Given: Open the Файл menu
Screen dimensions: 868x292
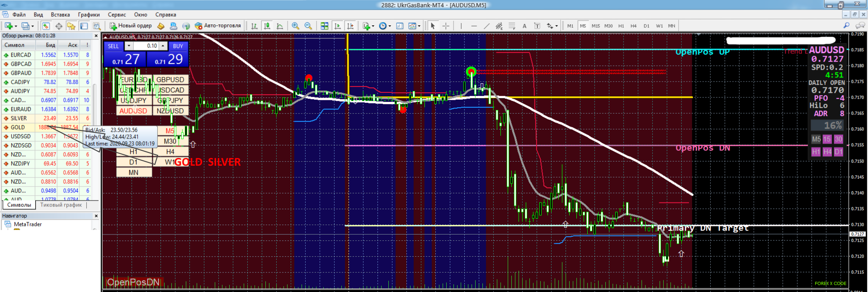Looking at the screenshot, I should tap(19, 14).
